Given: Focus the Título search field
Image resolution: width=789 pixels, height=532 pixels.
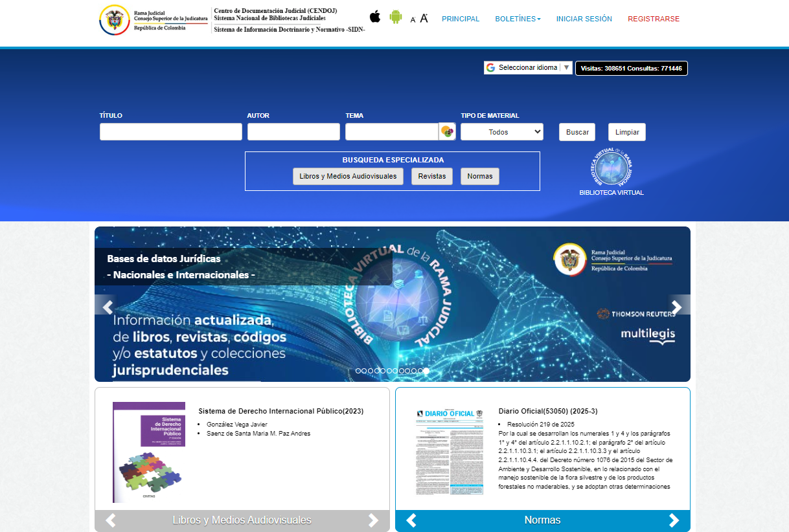Looking at the screenshot, I should click(171, 131).
